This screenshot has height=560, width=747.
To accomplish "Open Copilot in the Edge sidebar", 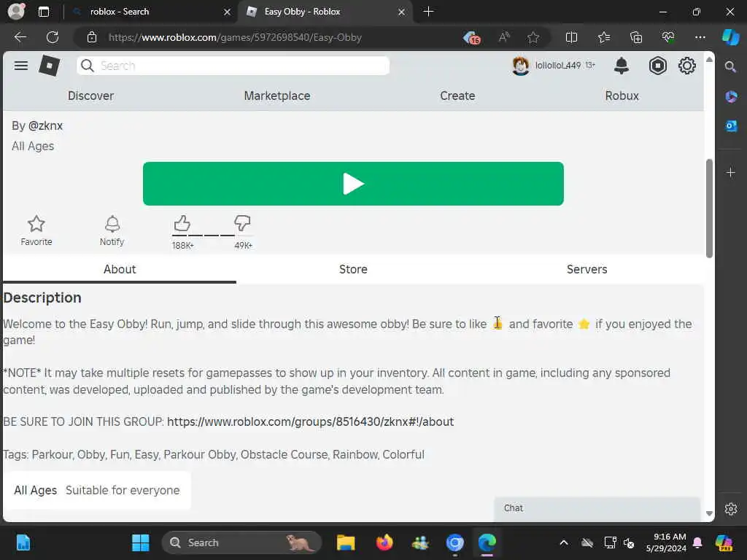I will click(730, 37).
